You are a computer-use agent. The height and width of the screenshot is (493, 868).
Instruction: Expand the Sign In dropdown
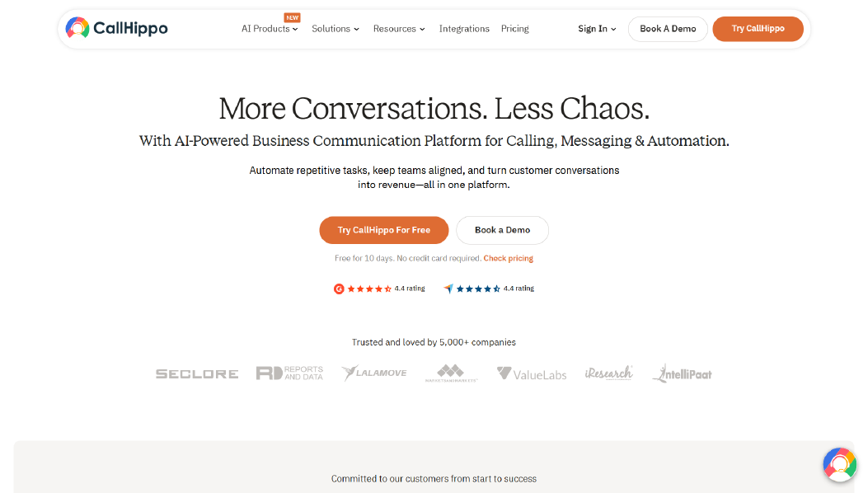coord(596,29)
